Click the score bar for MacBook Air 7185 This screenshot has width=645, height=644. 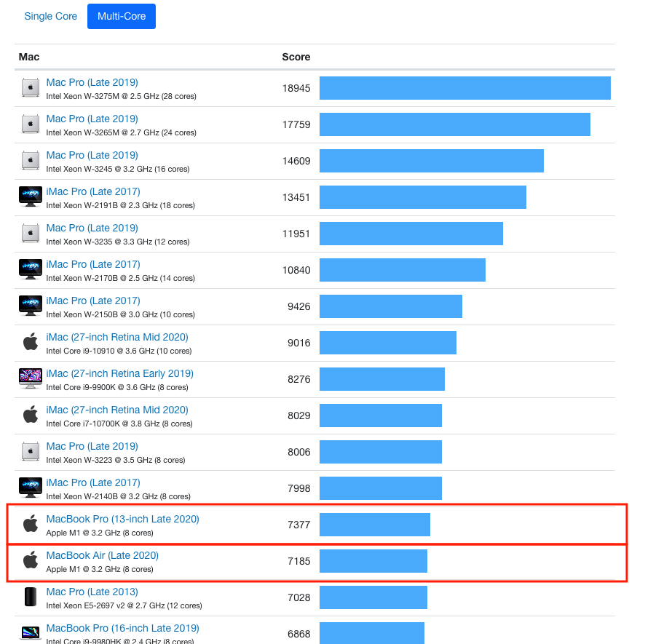coord(373,561)
